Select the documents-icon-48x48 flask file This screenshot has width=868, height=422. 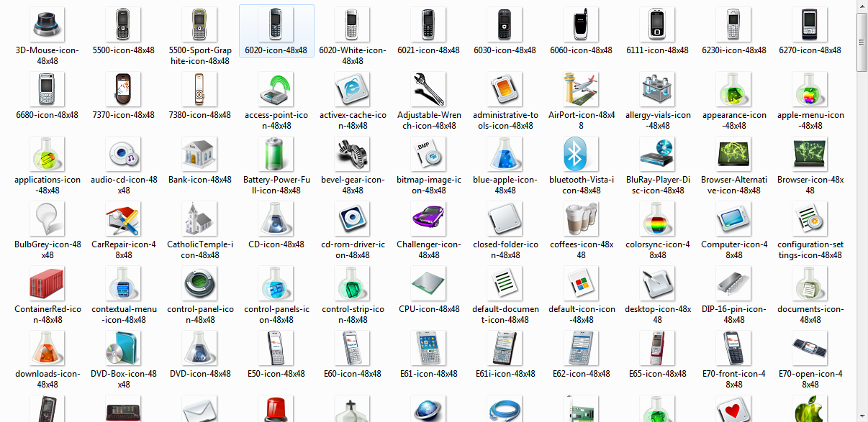810,283
